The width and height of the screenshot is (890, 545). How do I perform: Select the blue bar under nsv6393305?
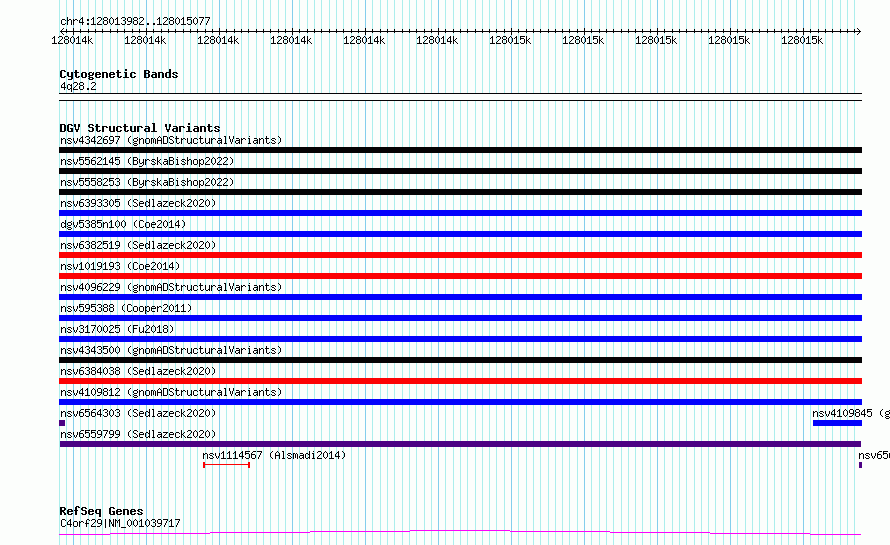tap(460, 213)
